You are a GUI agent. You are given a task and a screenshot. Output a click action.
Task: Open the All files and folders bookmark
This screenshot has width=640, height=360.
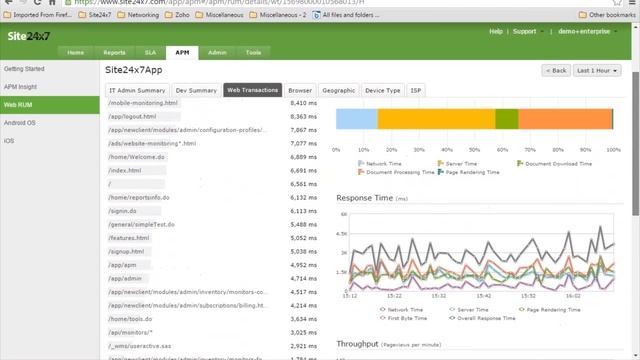click(346, 15)
